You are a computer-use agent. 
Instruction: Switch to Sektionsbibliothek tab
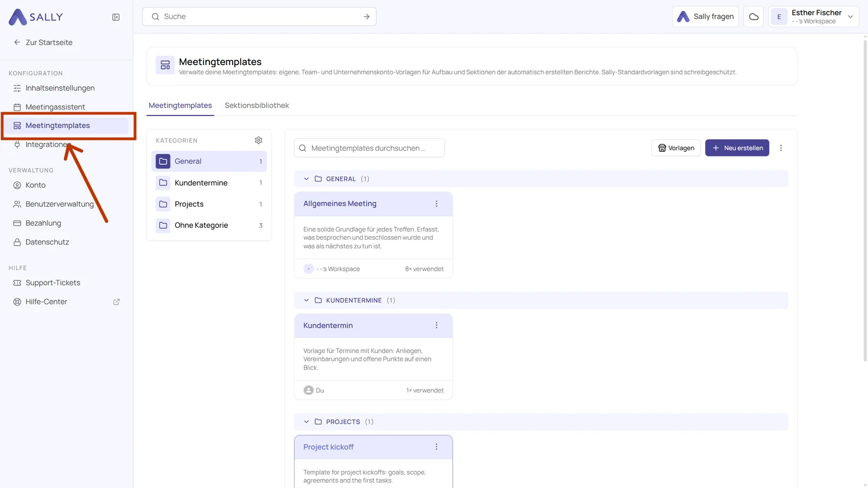click(x=257, y=105)
